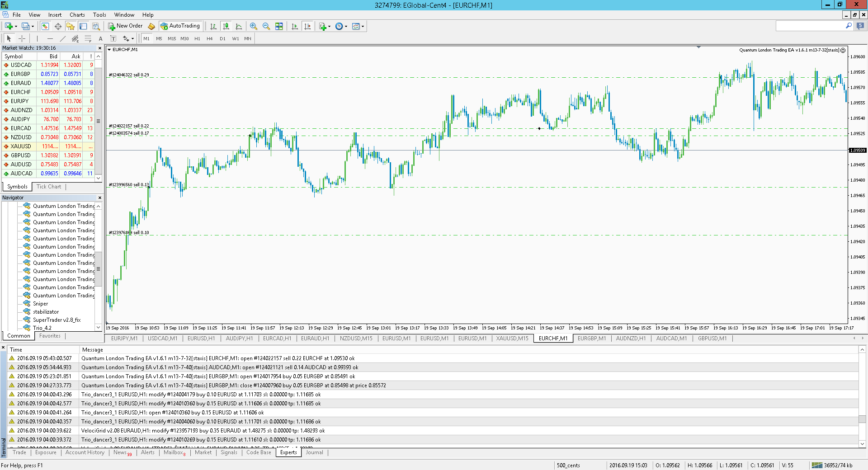Click the Market Watch vertical scrollbar
This screenshot has height=470, width=868.
coord(98,117)
